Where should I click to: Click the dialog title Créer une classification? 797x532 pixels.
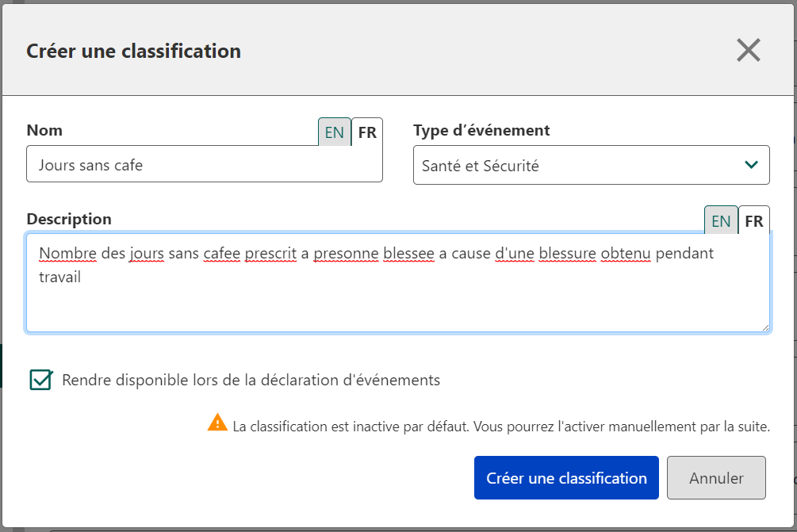pyautogui.click(x=134, y=52)
